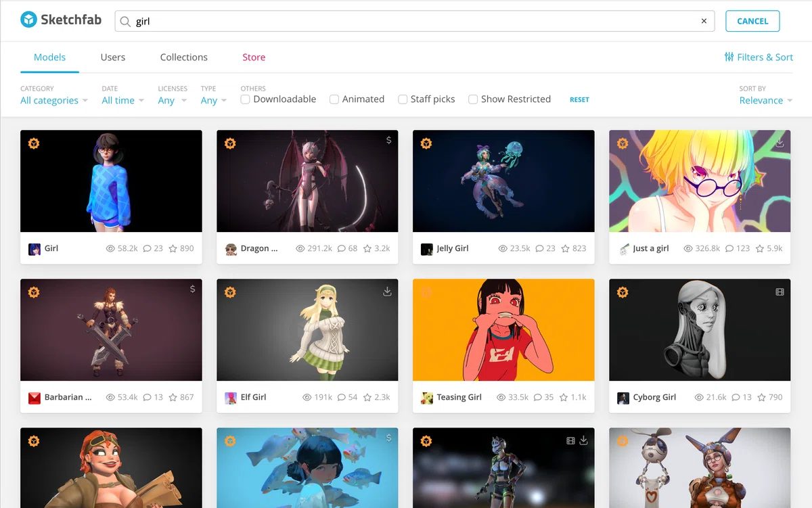Viewport: 812px width, 508px height.
Task: Click Girl model author avatar
Action: point(35,249)
